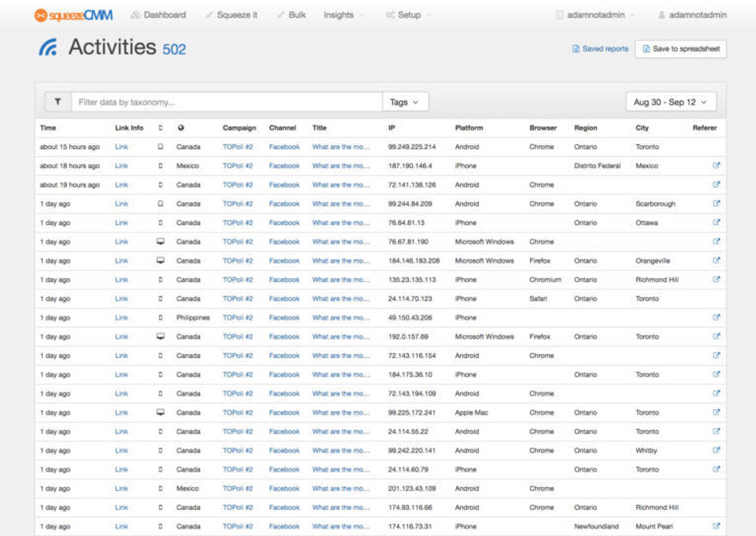756x536 pixels.
Task: Expand the Setup menu
Action: click(409, 15)
